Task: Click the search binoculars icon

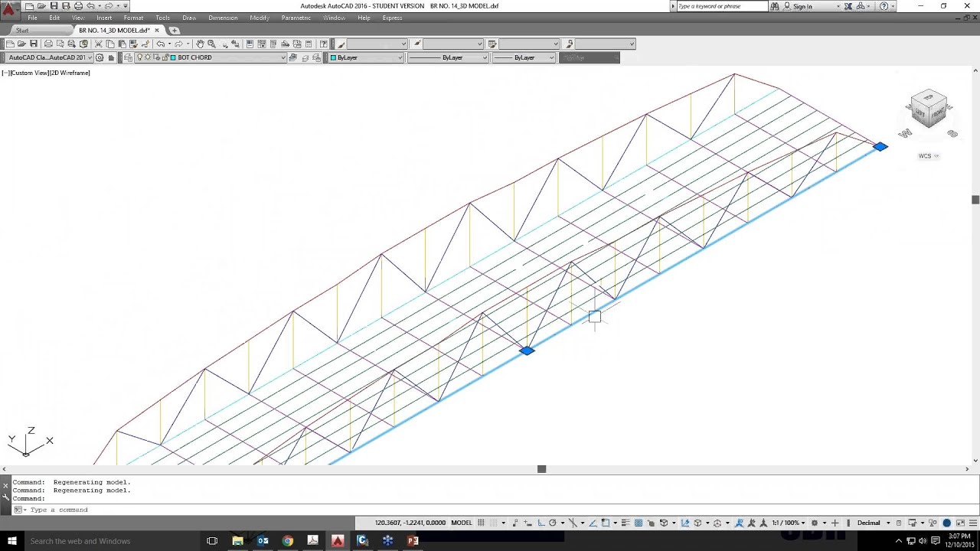Action: tap(775, 6)
